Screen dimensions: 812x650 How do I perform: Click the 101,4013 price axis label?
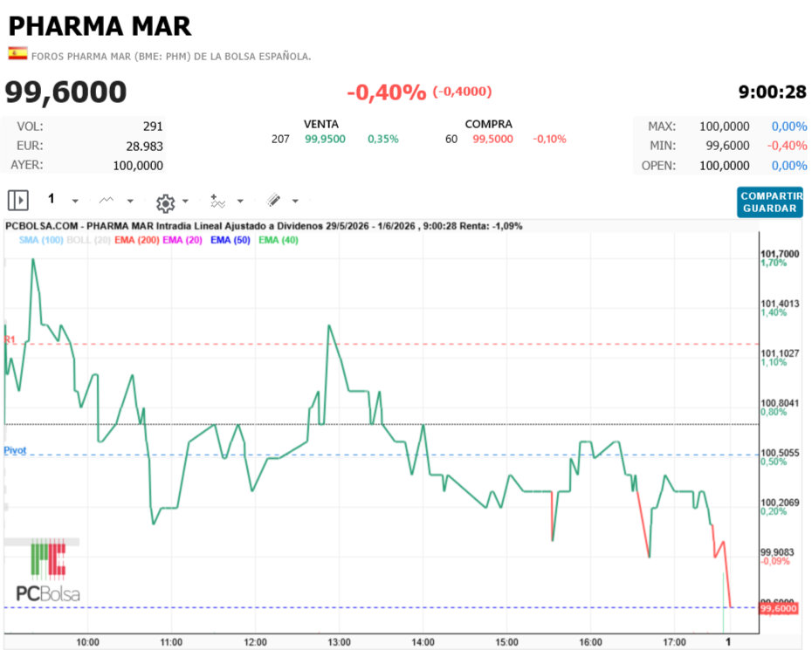click(780, 304)
